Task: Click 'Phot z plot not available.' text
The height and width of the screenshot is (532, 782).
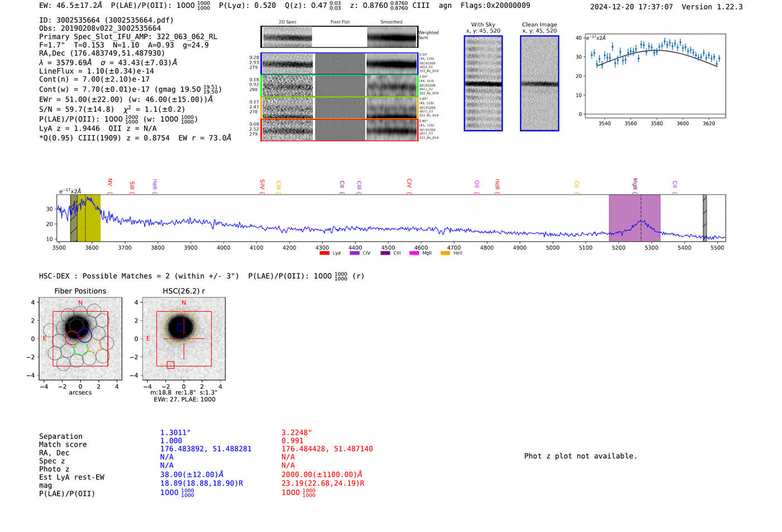Action: (x=580, y=456)
